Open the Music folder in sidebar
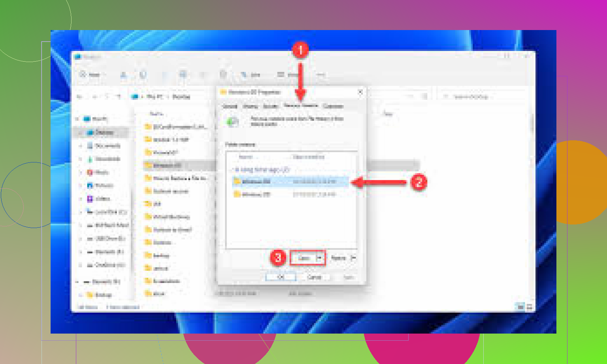Image resolution: width=607 pixels, height=364 pixels. coord(102,172)
